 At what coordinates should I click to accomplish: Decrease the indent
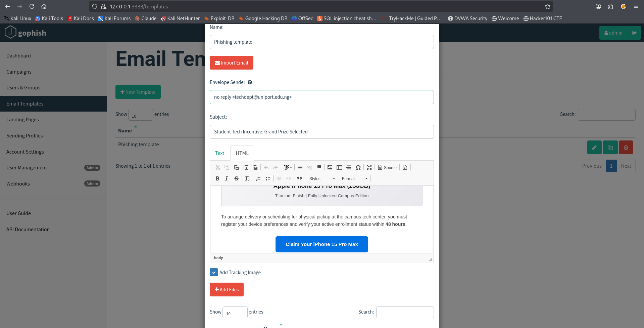tap(279, 178)
